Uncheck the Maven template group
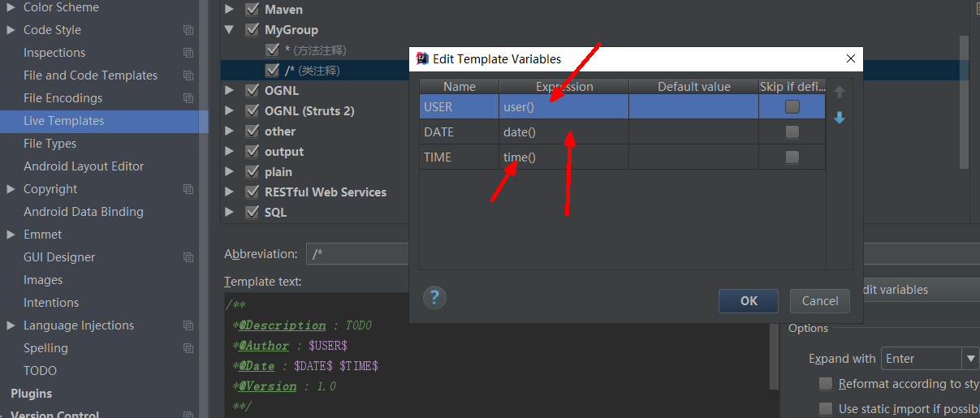 (252, 10)
